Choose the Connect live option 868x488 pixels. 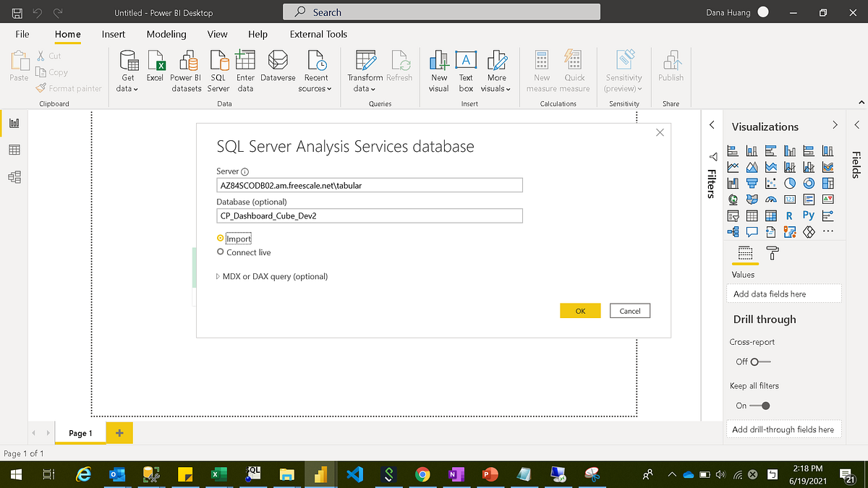pos(221,253)
